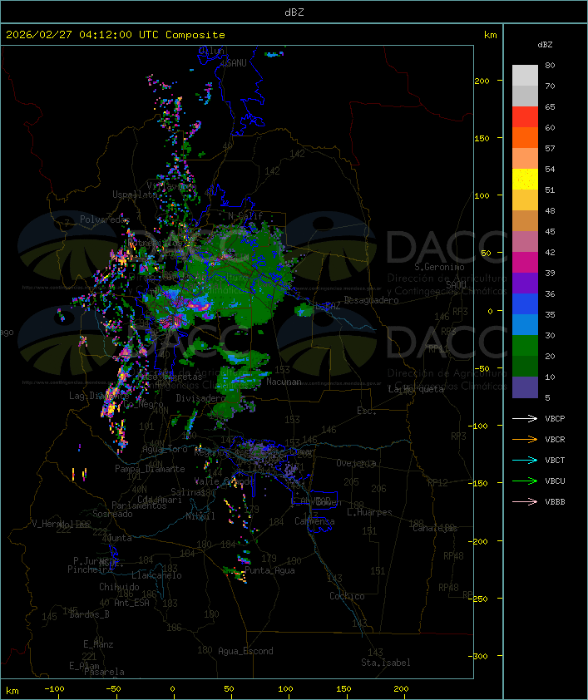Click the green VBCU arrow icon
This screenshot has height=700, width=588.
pos(525,481)
